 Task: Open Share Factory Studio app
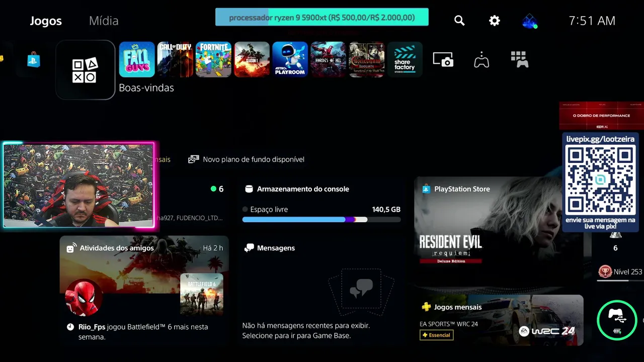(x=405, y=59)
